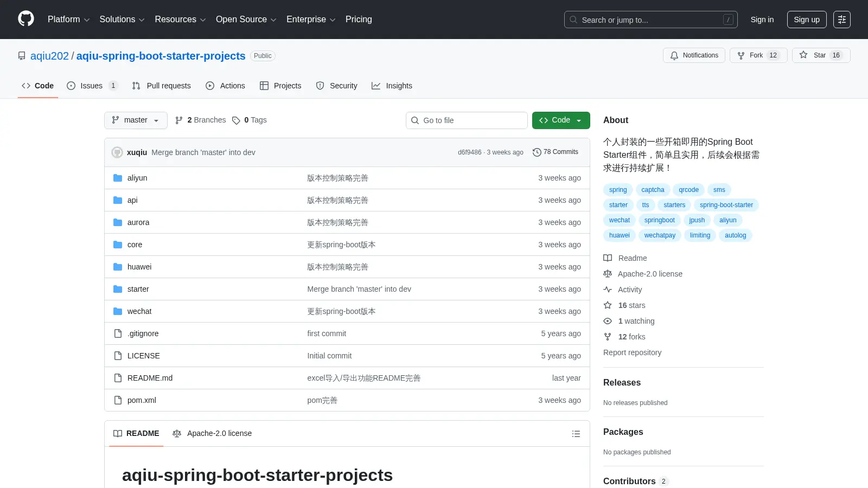Switch to the Issues tab
868x488 pixels.
92,86
